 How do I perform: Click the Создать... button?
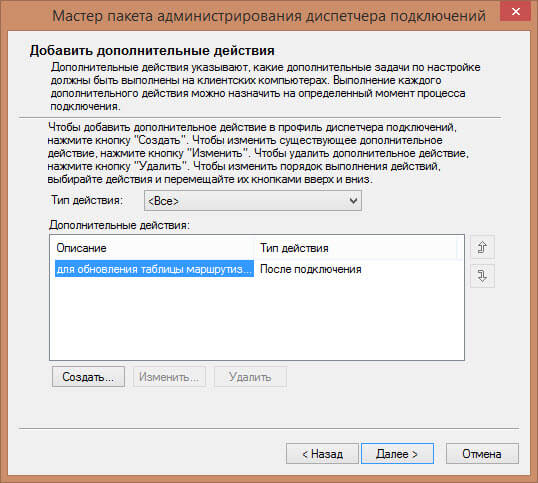[88, 377]
